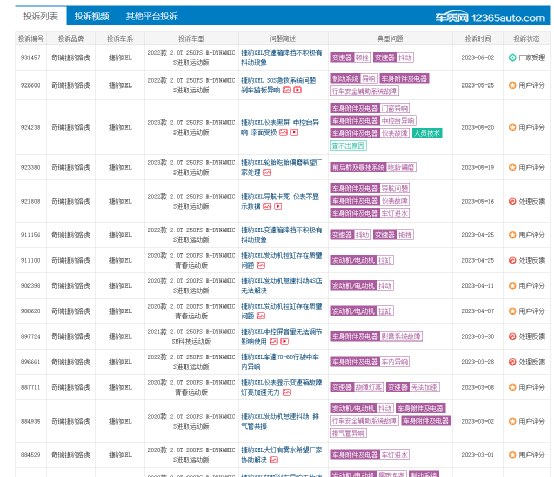Open the problem description link of complaint 931457

click(282, 58)
